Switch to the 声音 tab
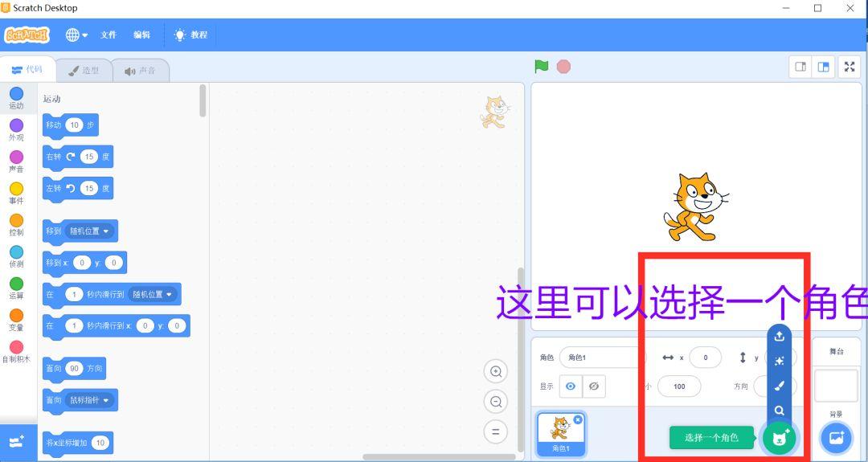The height and width of the screenshot is (462, 868). pos(140,71)
